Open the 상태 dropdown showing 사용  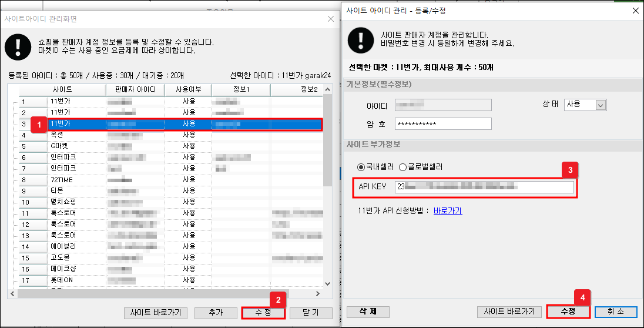585,105
